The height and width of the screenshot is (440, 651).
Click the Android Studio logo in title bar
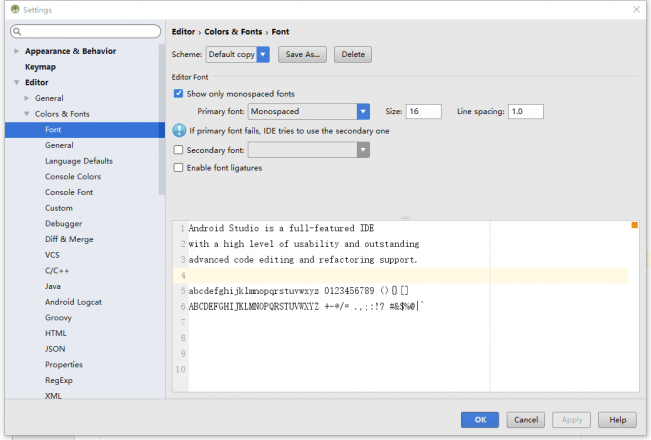coord(15,9)
